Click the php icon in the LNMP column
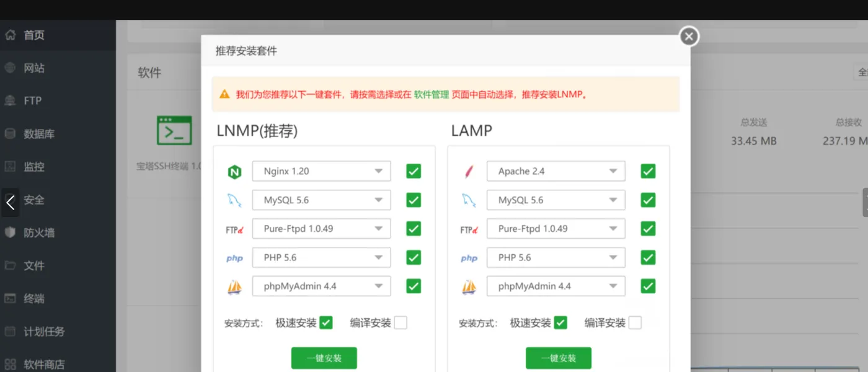Screen dimensions: 868x372 pyautogui.click(x=234, y=258)
